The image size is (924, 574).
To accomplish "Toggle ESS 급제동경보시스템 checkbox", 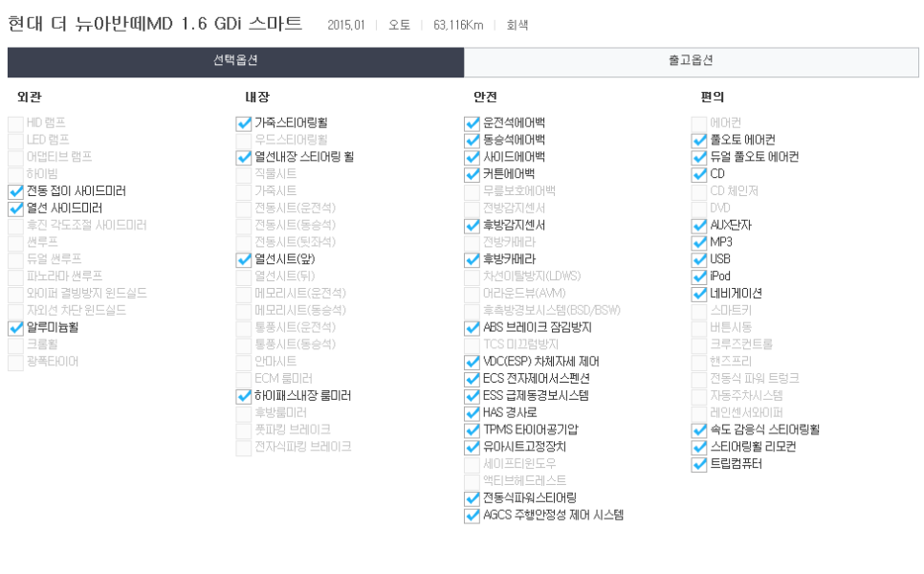I will [x=472, y=397].
